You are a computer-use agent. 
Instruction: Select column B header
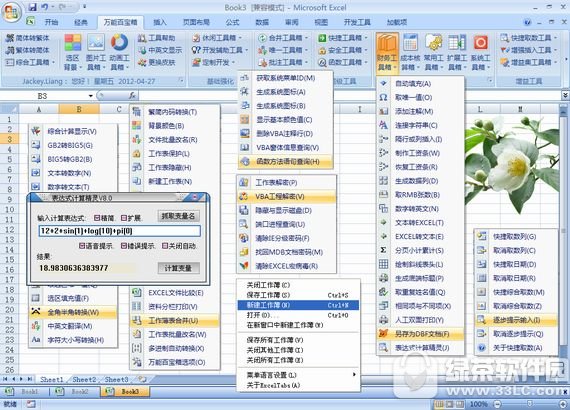point(79,109)
